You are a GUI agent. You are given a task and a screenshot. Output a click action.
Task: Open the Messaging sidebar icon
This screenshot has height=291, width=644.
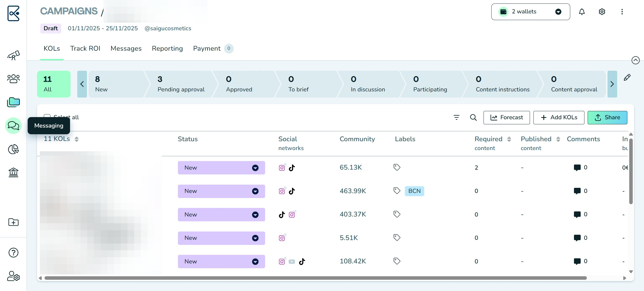click(x=13, y=125)
